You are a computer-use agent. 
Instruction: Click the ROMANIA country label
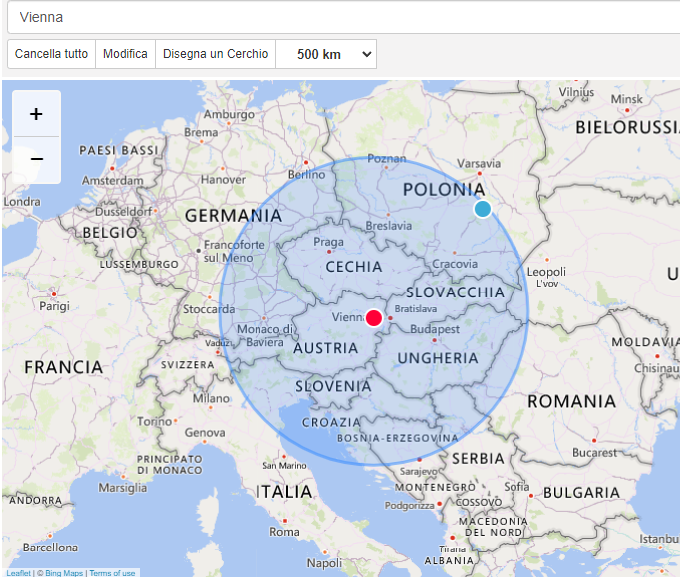[x=572, y=401]
